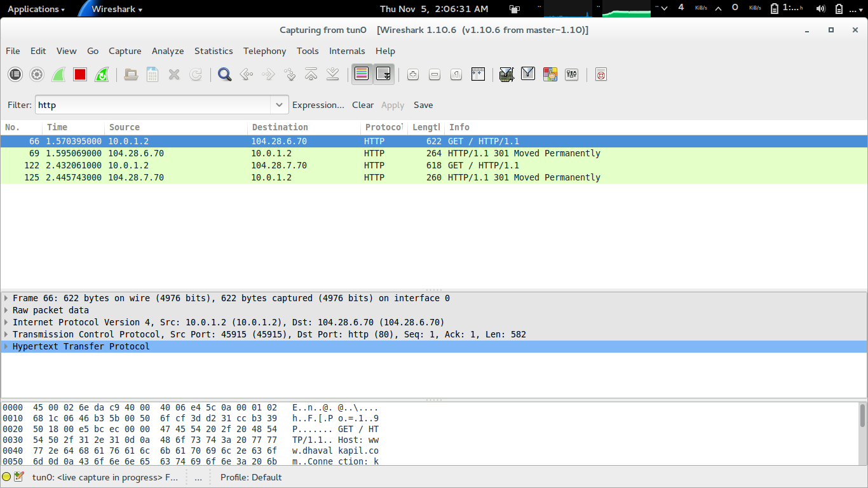Open capture options gear icon
This screenshot has height=488, width=868.
[37, 74]
